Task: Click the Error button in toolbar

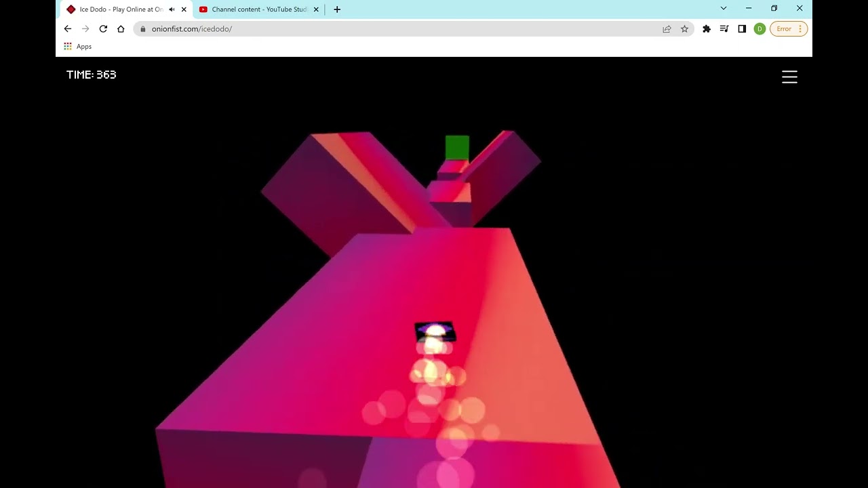Action: point(784,29)
